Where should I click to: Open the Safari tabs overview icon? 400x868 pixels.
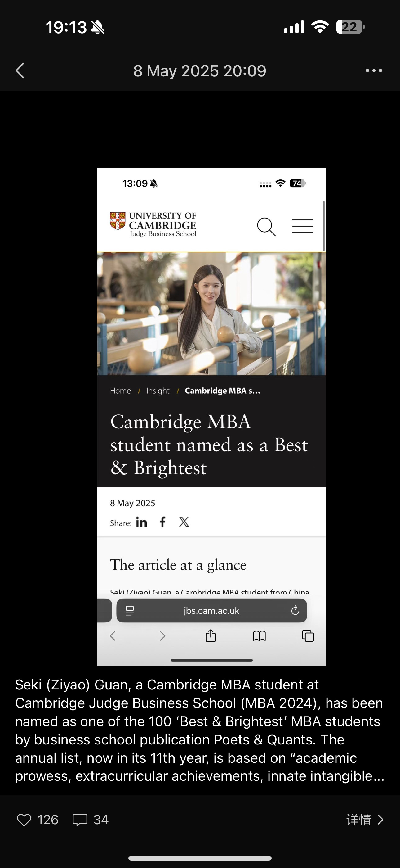point(308,636)
